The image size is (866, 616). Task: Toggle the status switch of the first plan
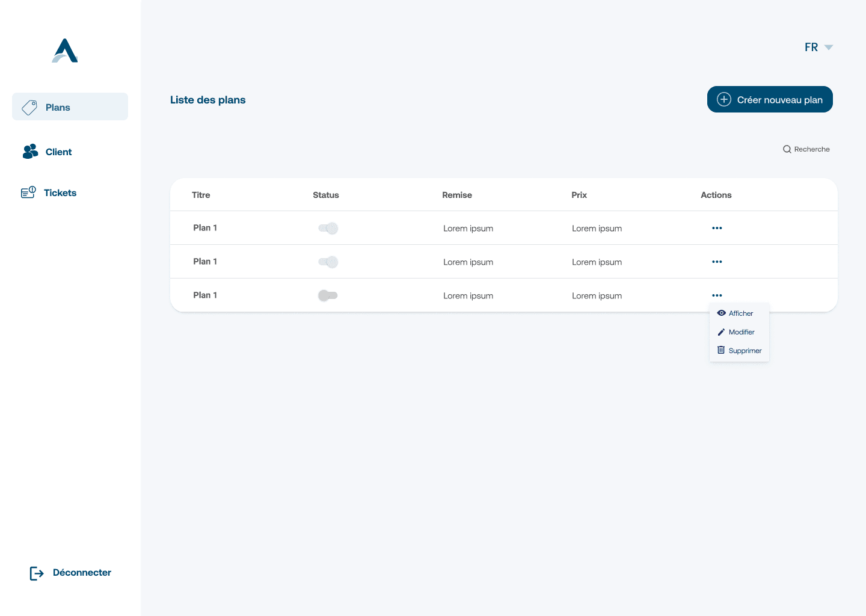coord(328,228)
